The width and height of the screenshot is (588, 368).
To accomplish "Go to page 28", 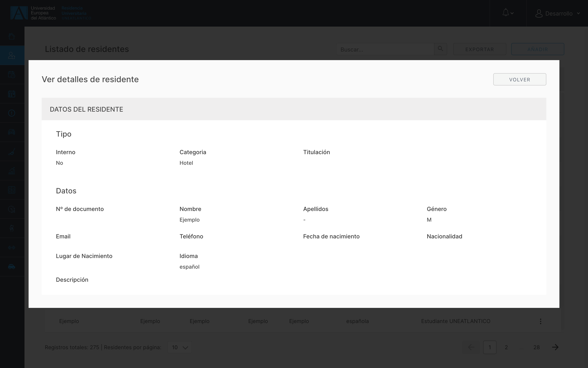I will (537, 347).
